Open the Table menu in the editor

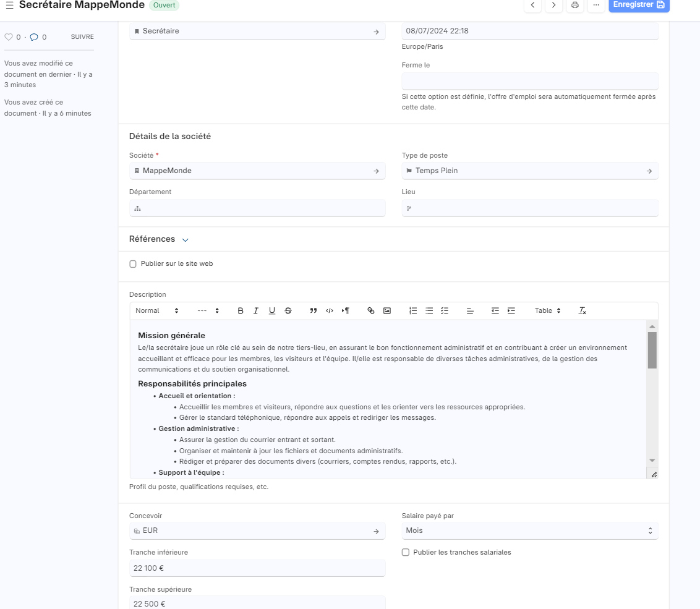(x=547, y=310)
